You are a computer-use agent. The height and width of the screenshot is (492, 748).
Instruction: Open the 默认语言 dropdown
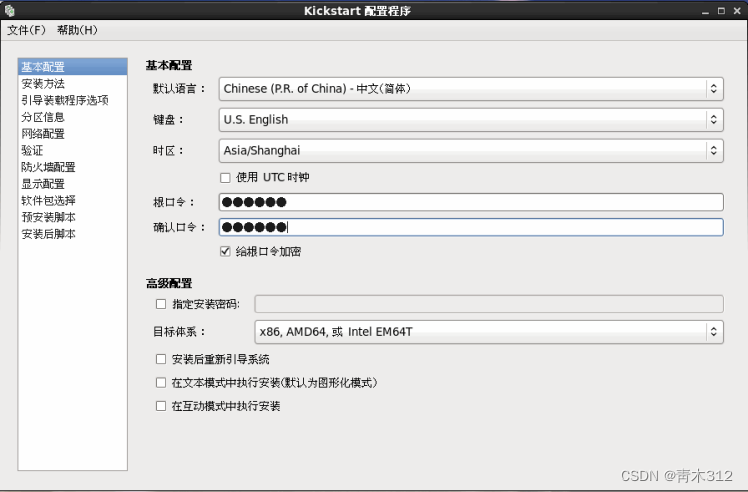click(x=471, y=89)
